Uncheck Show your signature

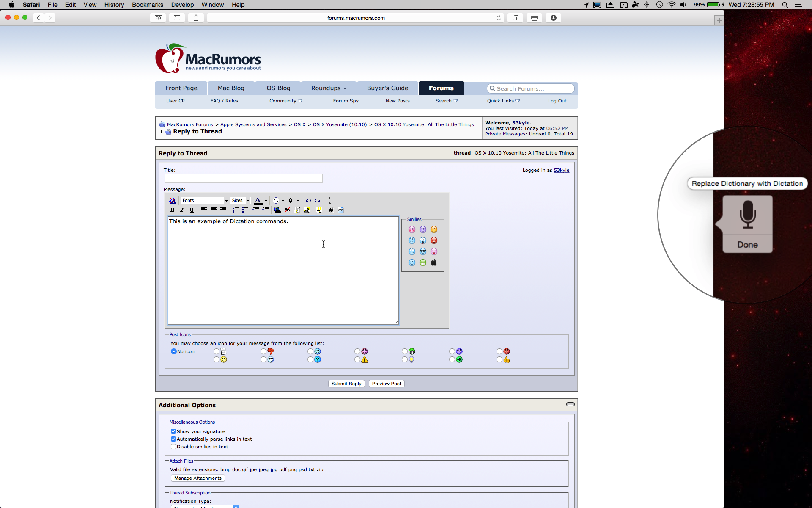pos(173,431)
